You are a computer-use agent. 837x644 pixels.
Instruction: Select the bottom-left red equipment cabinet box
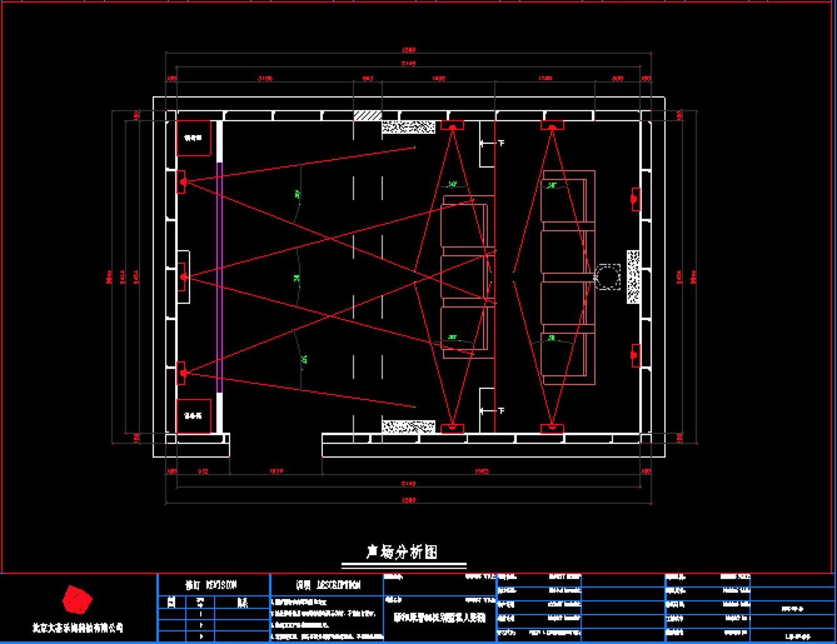click(x=193, y=416)
